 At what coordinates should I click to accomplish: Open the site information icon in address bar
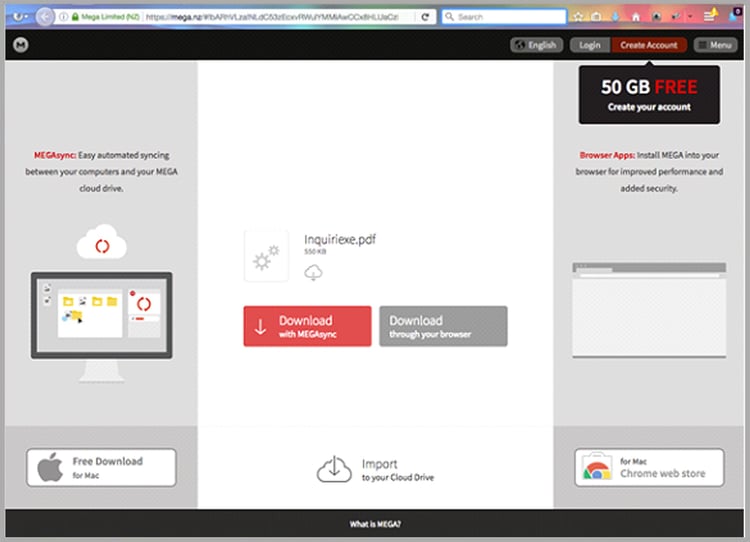[x=64, y=17]
